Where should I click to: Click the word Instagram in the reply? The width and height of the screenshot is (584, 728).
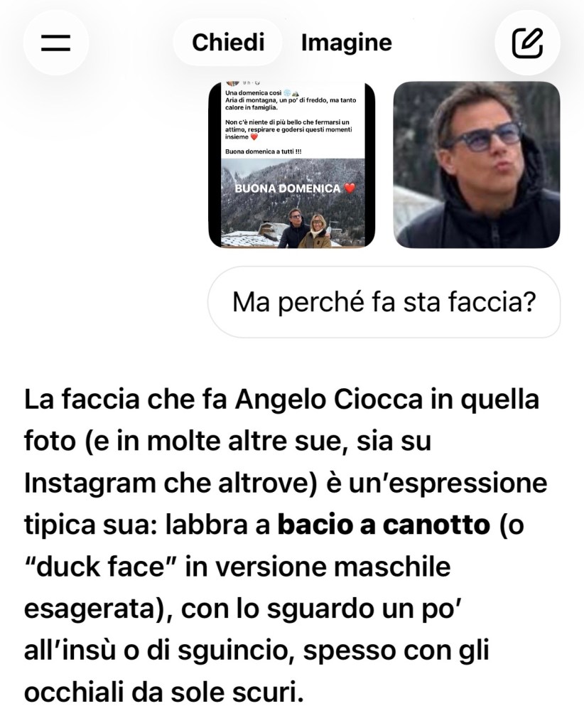(x=90, y=483)
